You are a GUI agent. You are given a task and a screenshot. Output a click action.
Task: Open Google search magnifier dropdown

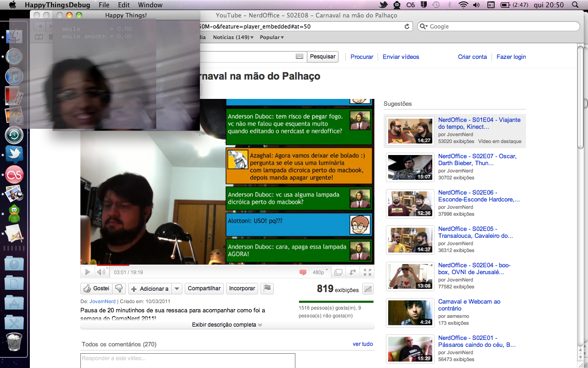423,27
